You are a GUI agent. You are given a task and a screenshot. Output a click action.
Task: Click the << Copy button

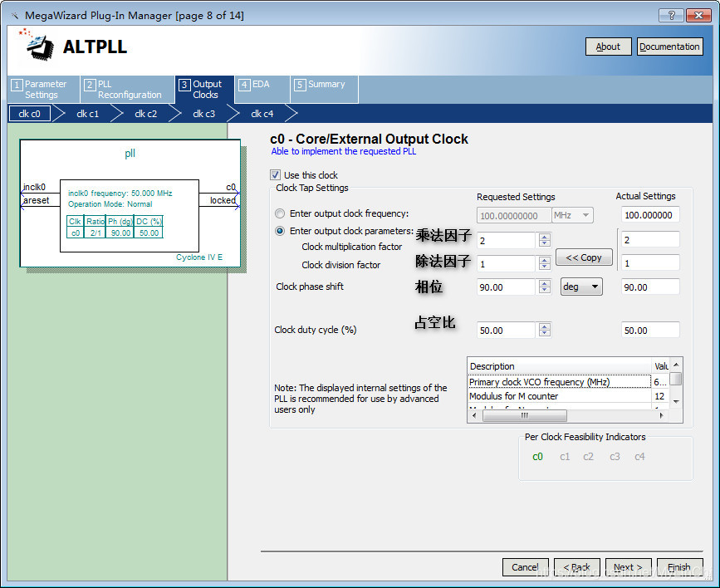584,257
